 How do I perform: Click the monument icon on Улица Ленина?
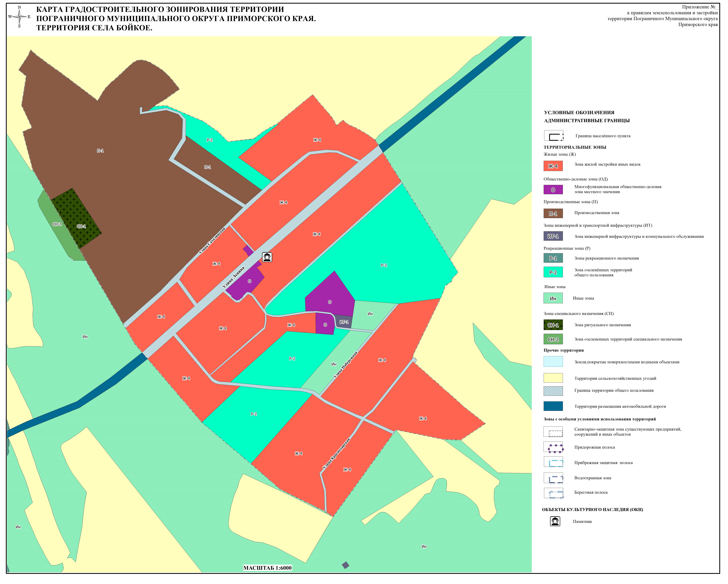pos(267,257)
